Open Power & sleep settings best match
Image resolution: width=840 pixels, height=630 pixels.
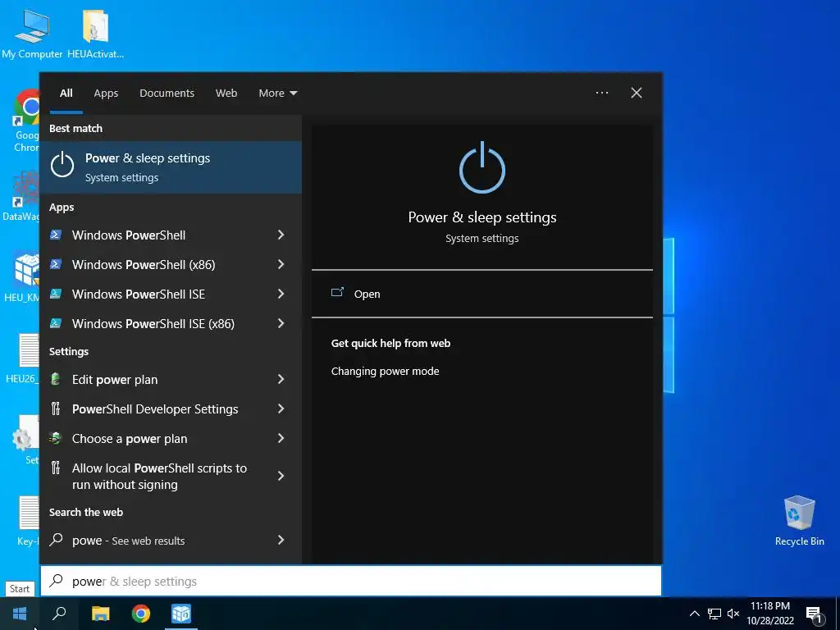[171, 167]
